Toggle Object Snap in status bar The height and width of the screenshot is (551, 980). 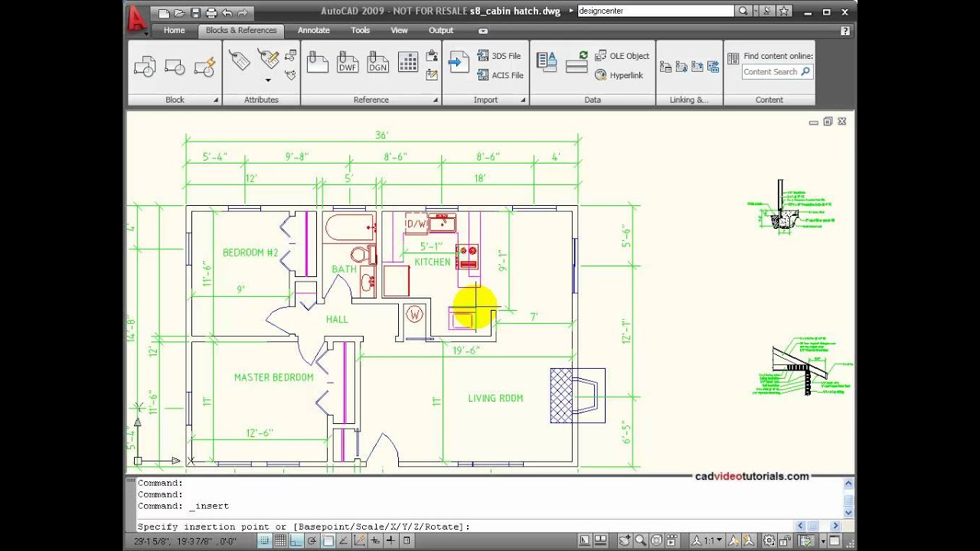point(328,540)
